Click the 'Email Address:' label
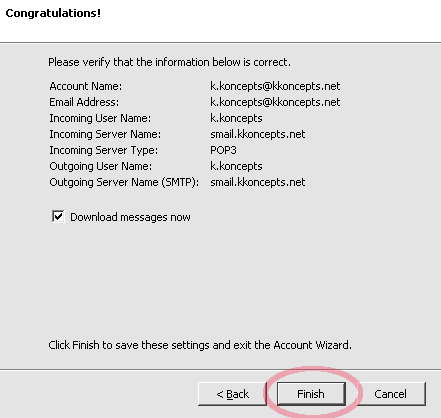 (x=84, y=102)
